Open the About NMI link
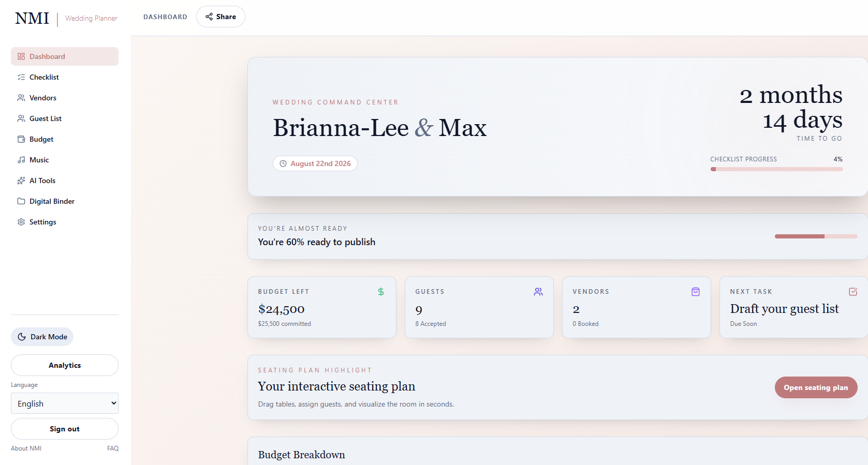The width and height of the screenshot is (868, 465). tap(26, 448)
